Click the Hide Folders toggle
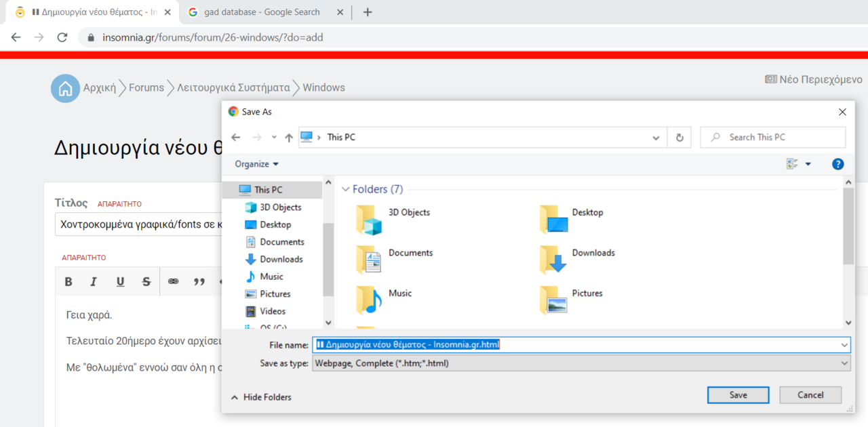868x427 pixels. [x=262, y=397]
